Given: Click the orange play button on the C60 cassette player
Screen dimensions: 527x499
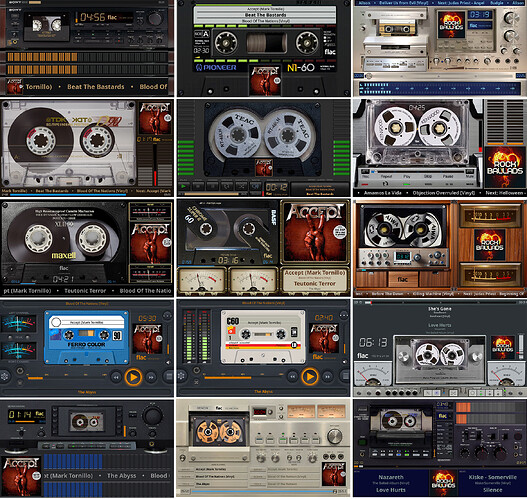Looking at the screenshot, I should (310, 377).
